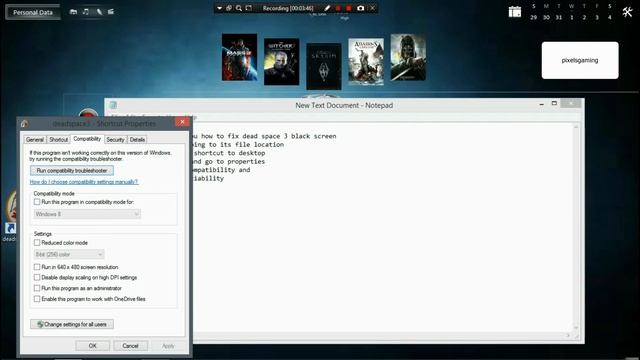Switch to the Security tab
The height and width of the screenshot is (360, 640).
[x=115, y=140]
